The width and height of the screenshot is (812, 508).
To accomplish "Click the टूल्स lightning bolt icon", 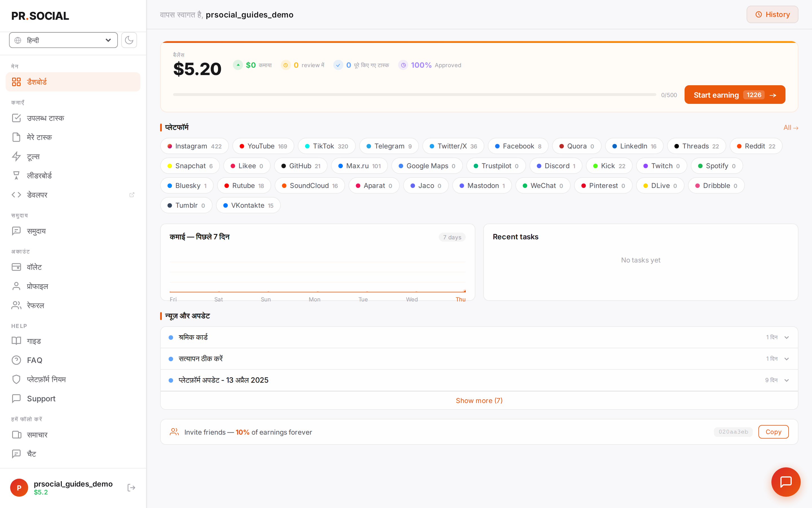I will click(16, 156).
